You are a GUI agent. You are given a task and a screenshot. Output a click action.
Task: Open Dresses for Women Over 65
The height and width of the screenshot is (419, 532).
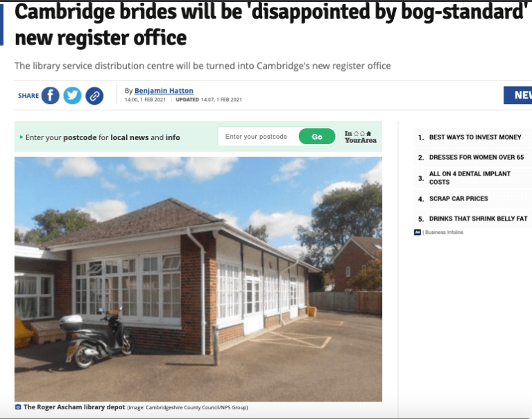click(477, 157)
